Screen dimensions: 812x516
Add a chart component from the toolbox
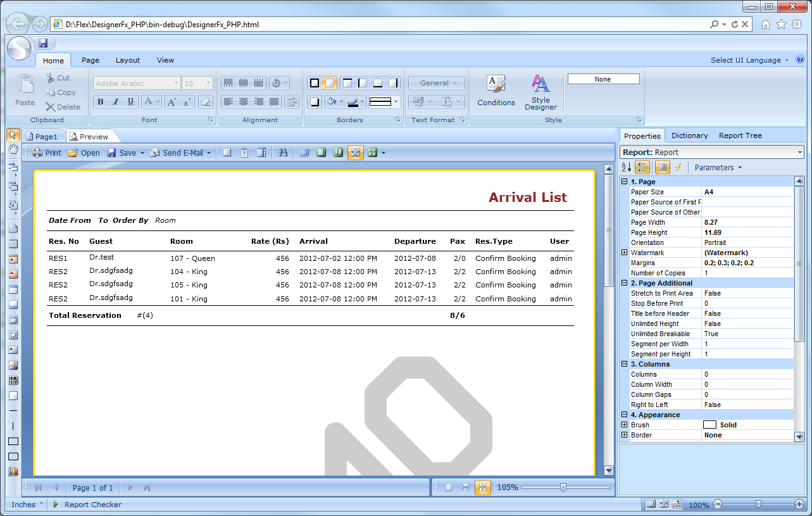(13, 471)
